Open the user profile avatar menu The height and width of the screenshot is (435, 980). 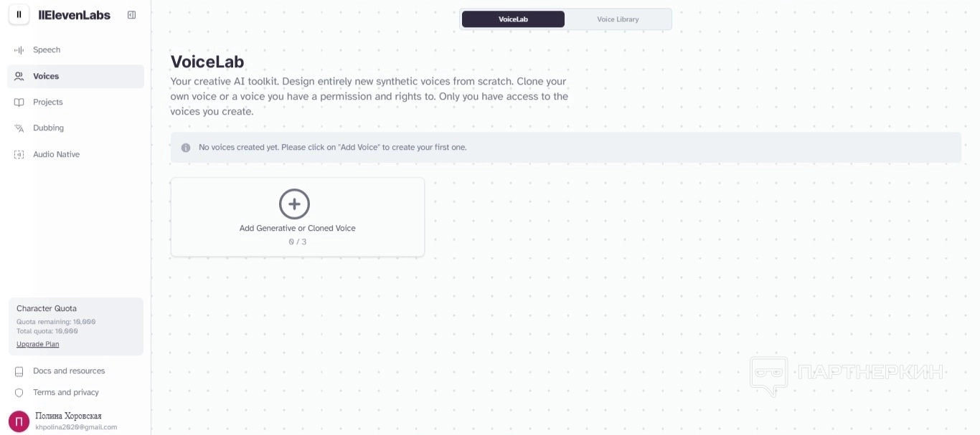click(19, 421)
